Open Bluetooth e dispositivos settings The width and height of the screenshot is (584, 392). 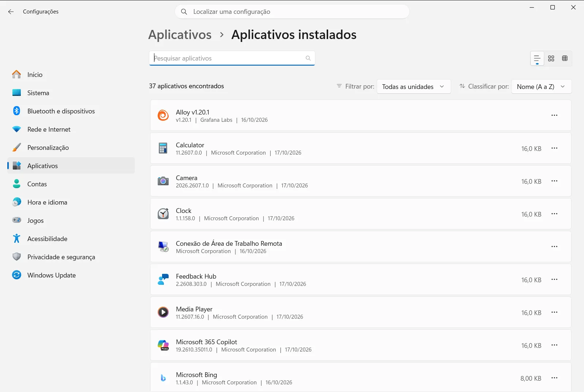(71, 111)
